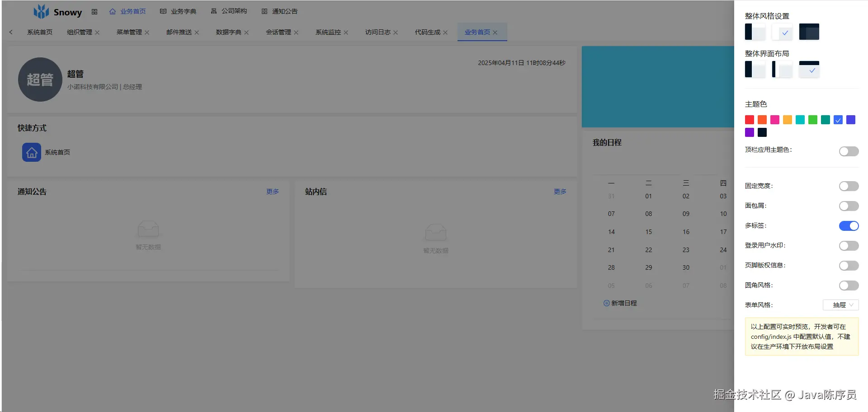Enable the 圆角风格 switch

(x=849, y=286)
